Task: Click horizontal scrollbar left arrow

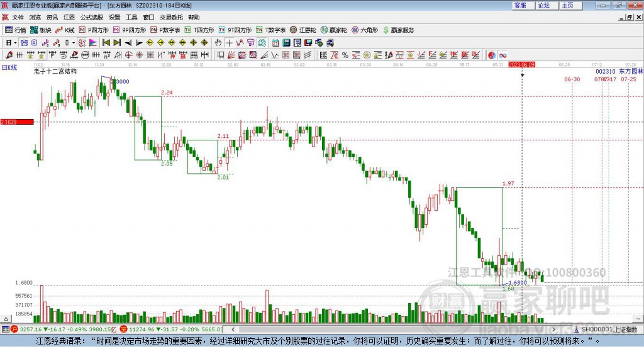Action: pyautogui.click(x=233, y=329)
